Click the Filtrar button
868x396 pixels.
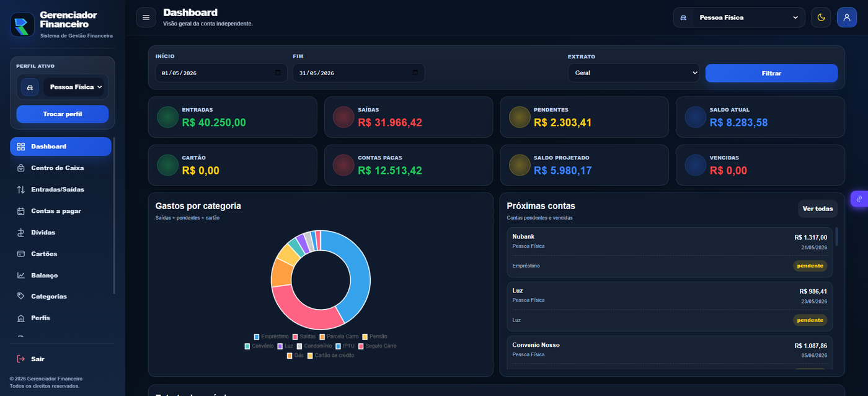click(x=771, y=73)
